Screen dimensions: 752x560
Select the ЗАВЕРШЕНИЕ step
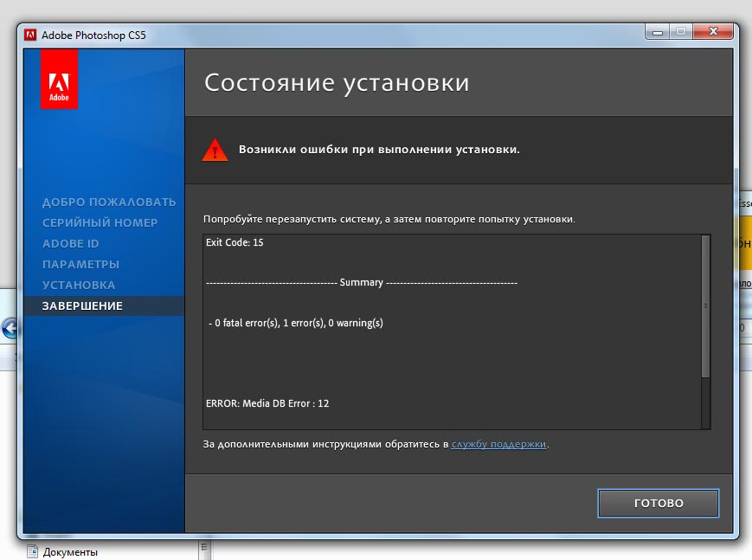click(104, 306)
